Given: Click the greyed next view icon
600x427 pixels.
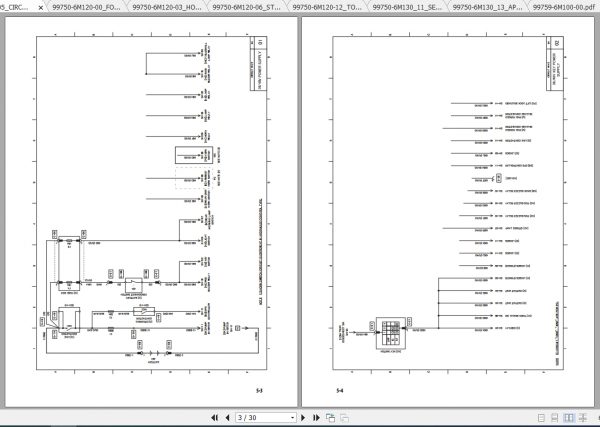Looking at the screenshot, I should pos(344,418).
